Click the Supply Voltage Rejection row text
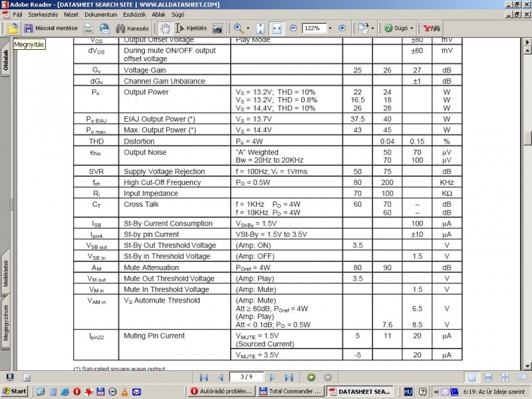 click(x=164, y=172)
